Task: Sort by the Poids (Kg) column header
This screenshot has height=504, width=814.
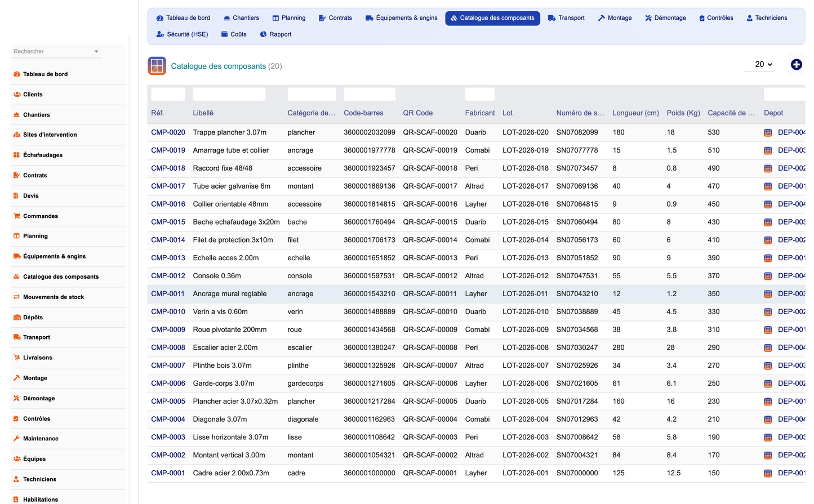Action: 683,113
